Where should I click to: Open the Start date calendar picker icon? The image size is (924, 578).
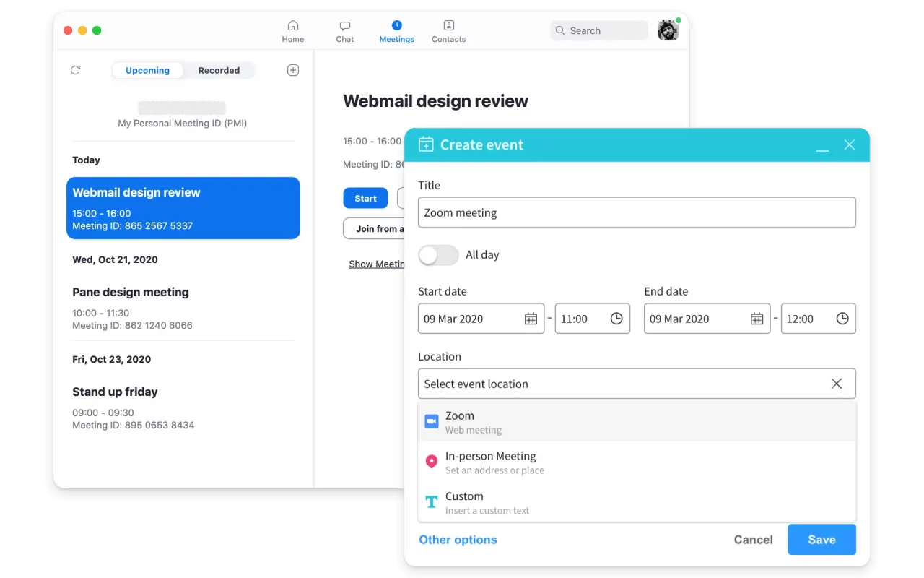[x=531, y=319]
